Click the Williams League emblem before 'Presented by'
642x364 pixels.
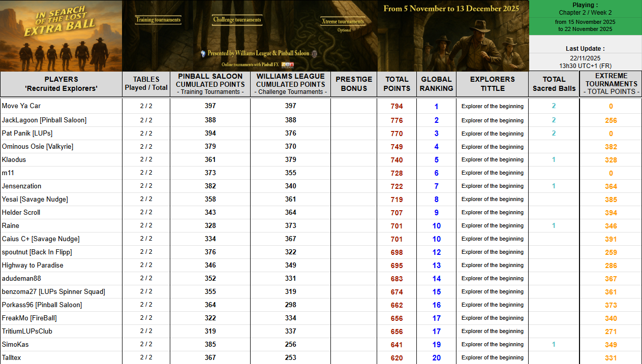pyautogui.click(x=203, y=53)
